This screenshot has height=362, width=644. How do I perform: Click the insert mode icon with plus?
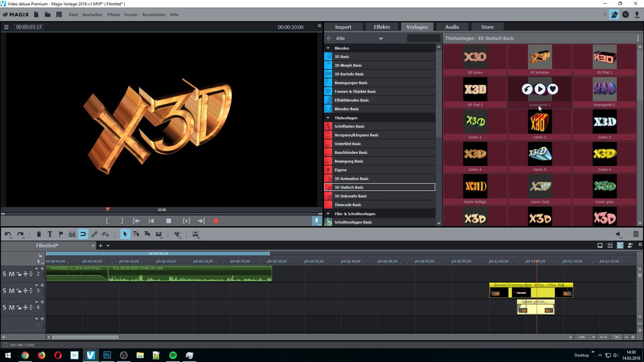[x=196, y=234]
